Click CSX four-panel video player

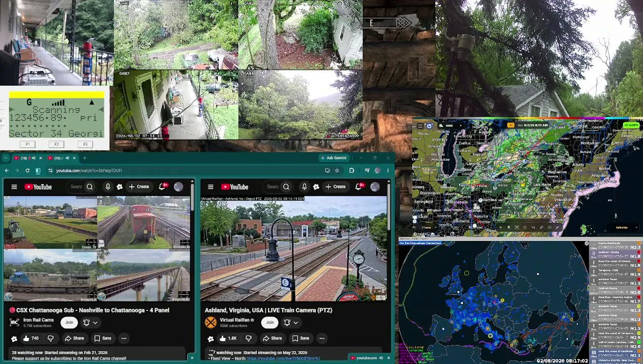(97, 249)
